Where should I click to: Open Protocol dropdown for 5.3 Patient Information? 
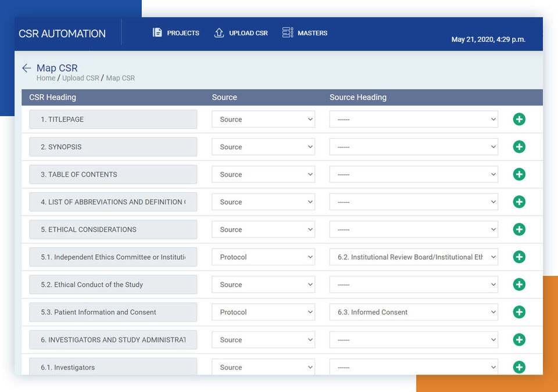pyautogui.click(x=263, y=312)
